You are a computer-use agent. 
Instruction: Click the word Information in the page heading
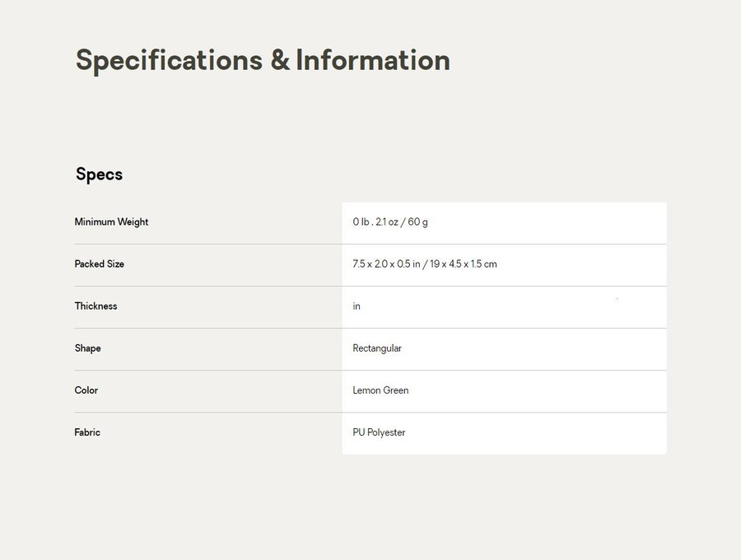click(x=373, y=61)
